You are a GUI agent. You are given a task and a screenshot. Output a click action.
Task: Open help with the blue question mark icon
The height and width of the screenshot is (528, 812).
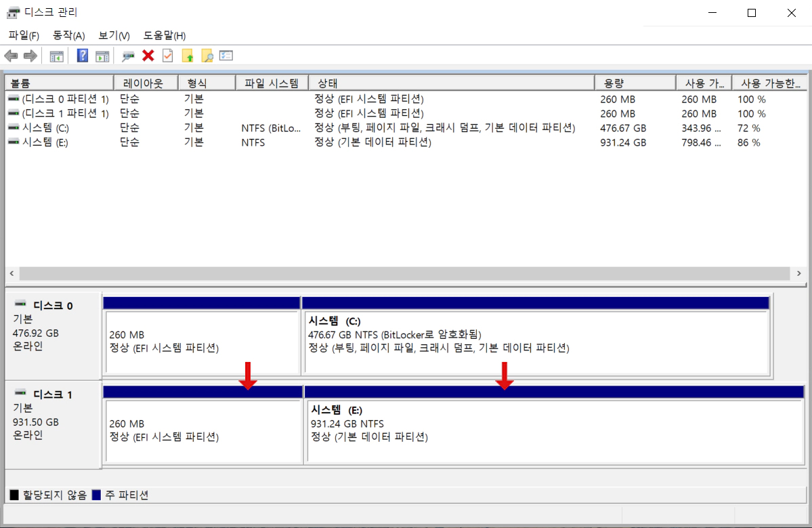pos(83,56)
